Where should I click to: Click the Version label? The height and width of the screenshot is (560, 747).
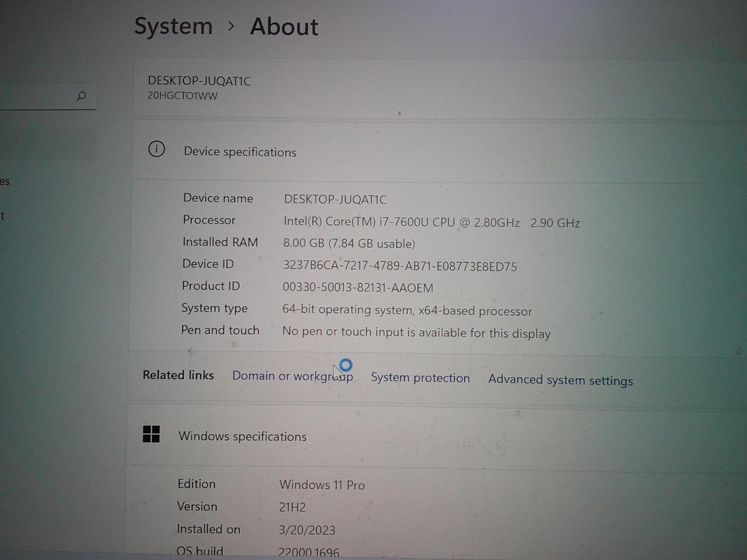[197, 506]
